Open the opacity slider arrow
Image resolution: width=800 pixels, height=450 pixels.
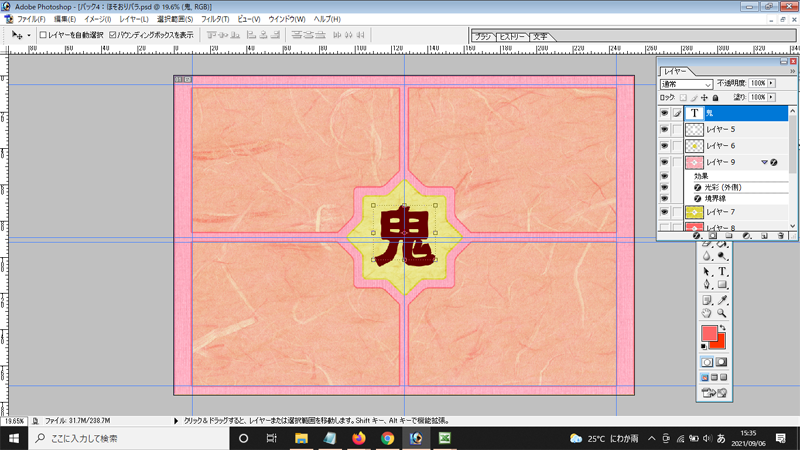tap(771, 83)
